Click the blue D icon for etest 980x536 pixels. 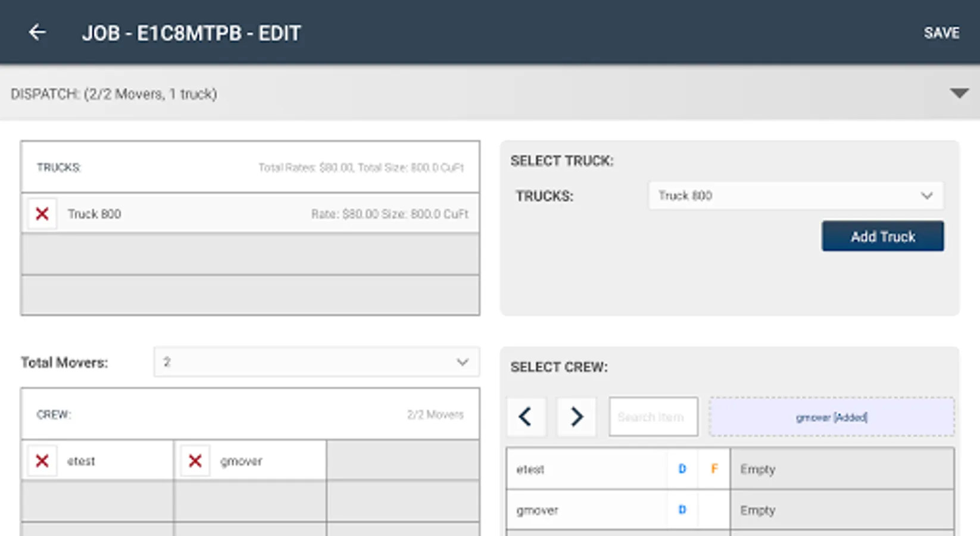(x=682, y=469)
